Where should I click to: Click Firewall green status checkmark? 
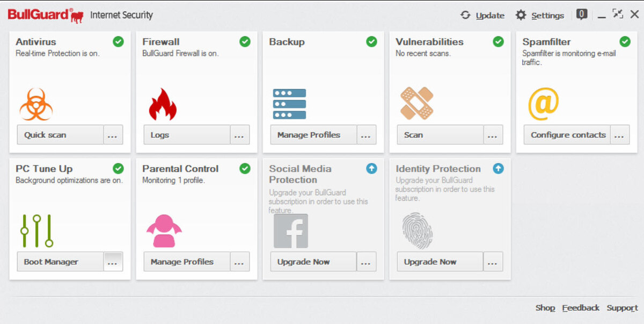(x=245, y=41)
